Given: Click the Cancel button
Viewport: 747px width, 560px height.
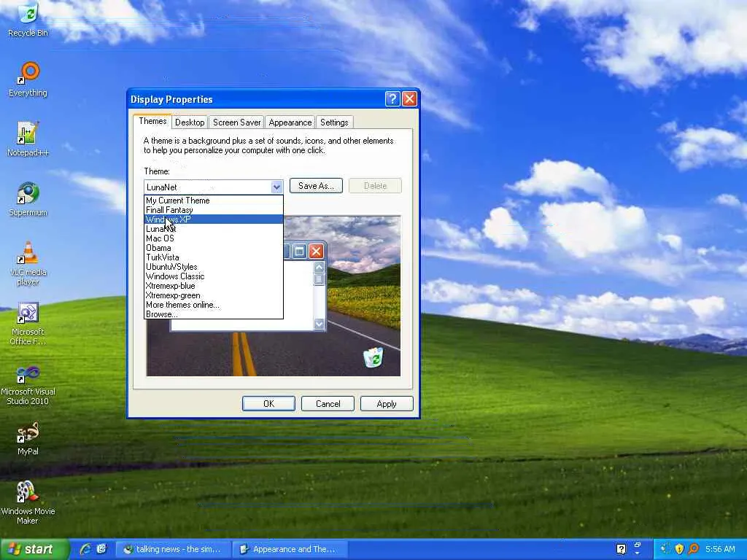Looking at the screenshot, I should coord(328,404).
